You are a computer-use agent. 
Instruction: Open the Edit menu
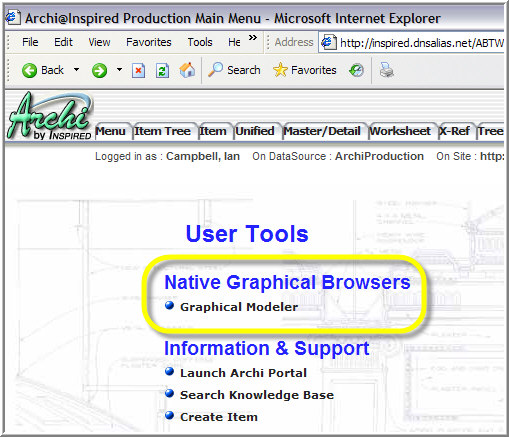coord(63,42)
